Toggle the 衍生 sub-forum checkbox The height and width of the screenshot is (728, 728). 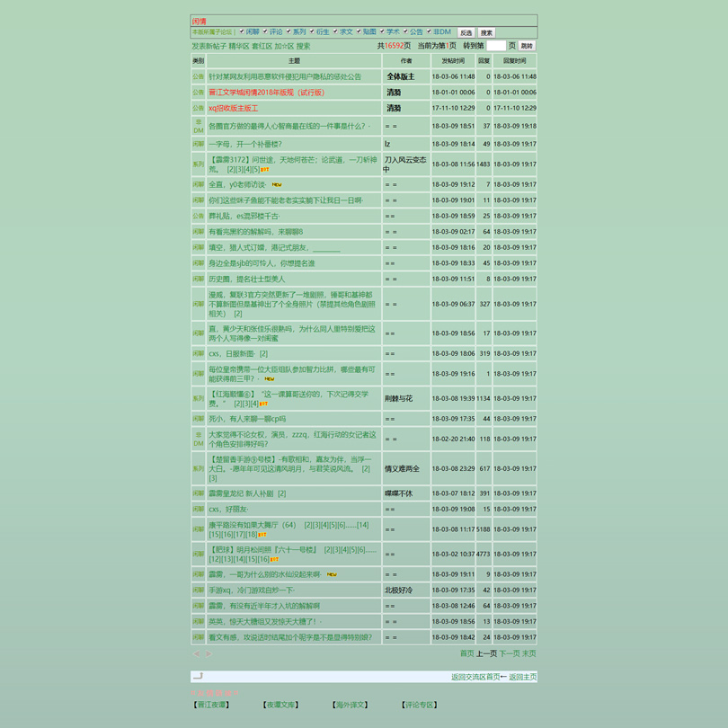coord(312,31)
